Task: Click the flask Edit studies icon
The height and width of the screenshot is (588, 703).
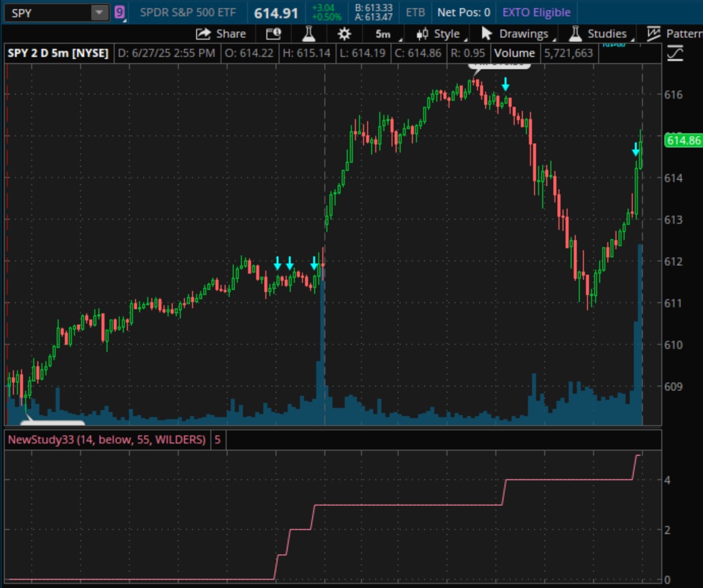Action: click(309, 34)
